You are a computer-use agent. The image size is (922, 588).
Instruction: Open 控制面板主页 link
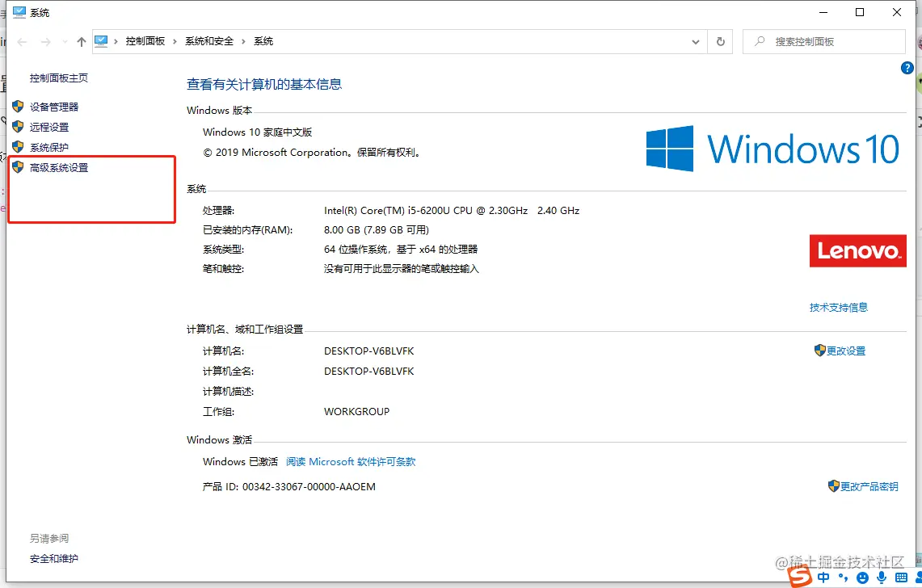[x=59, y=78]
